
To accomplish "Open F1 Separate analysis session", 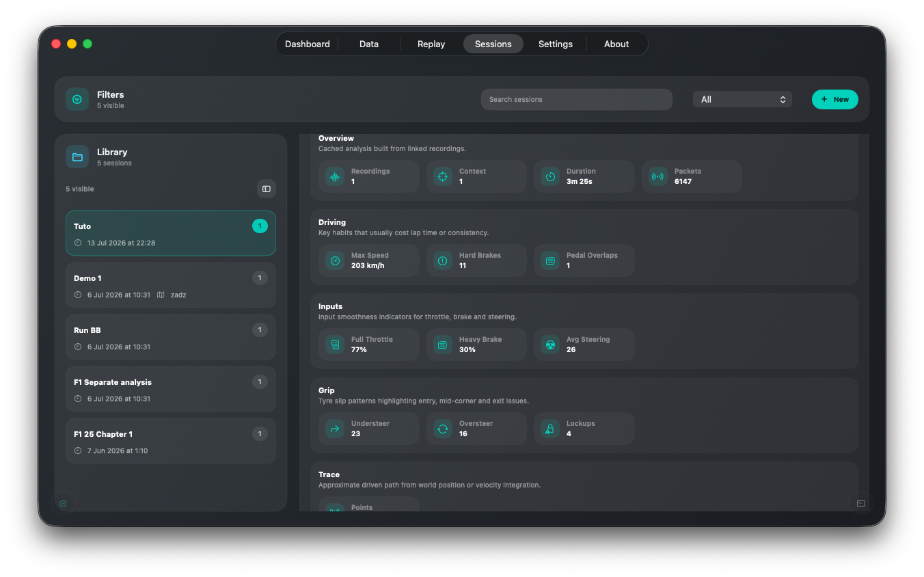I will (x=171, y=389).
